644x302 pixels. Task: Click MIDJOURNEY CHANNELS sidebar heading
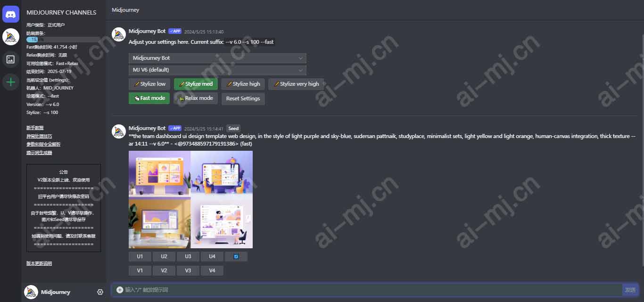(61, 13)
